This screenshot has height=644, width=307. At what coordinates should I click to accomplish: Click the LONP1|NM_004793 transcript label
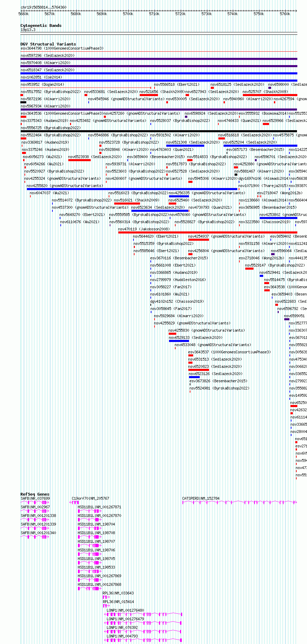click(122, 636)
